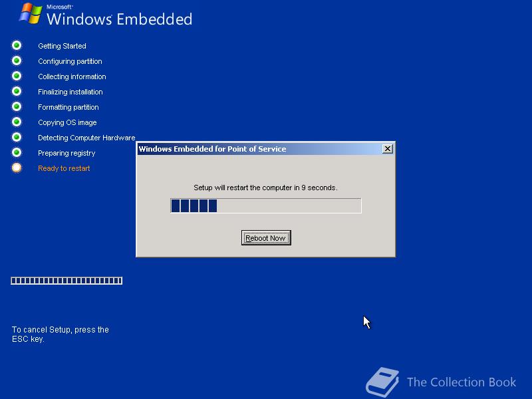Click the 'Copying OS image' step text
The width and height of the screenshot is (532, 399).
[x=67, y=122]
